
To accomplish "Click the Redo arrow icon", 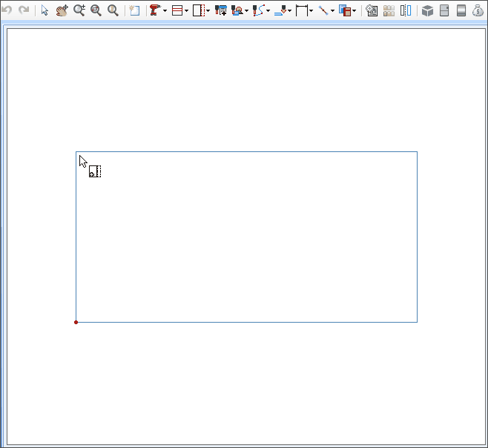I will tap(24, 10).
